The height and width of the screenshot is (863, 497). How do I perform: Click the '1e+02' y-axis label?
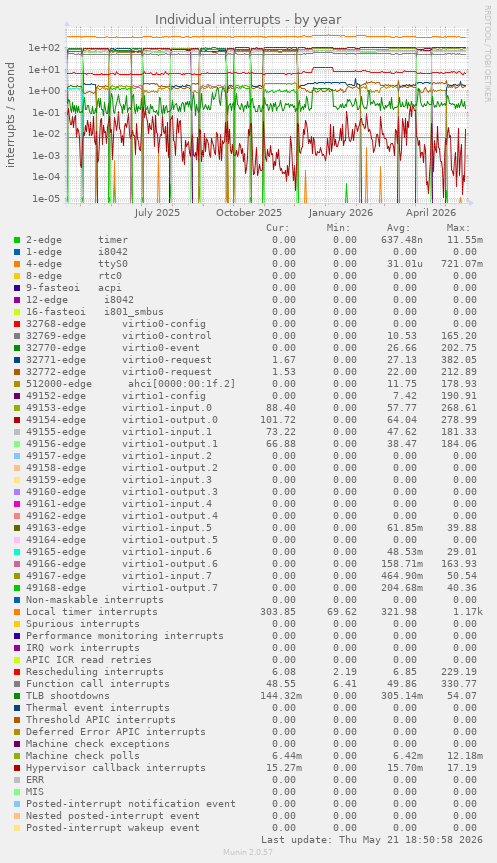click(x=44, y=48)
